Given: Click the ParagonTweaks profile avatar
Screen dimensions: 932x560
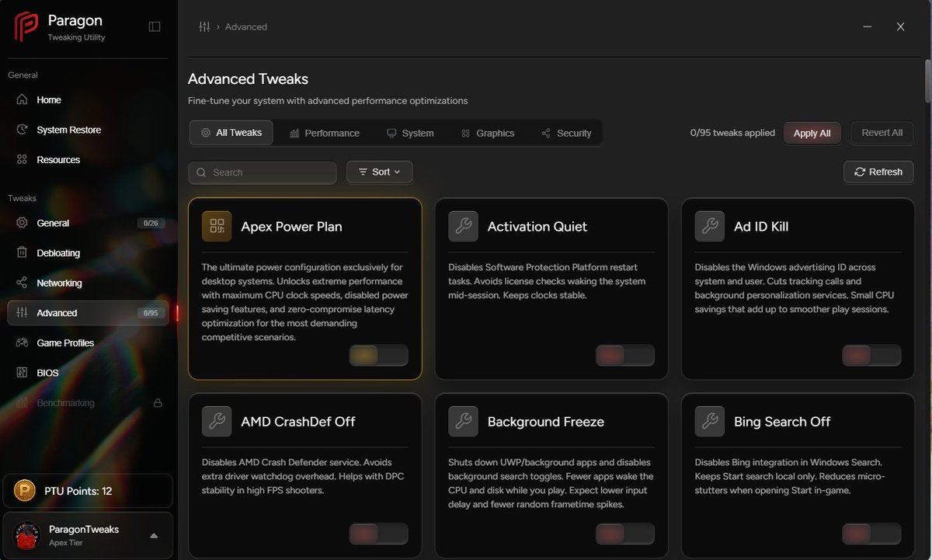Looking at the screenshot, I should click(x=26, y=535).
